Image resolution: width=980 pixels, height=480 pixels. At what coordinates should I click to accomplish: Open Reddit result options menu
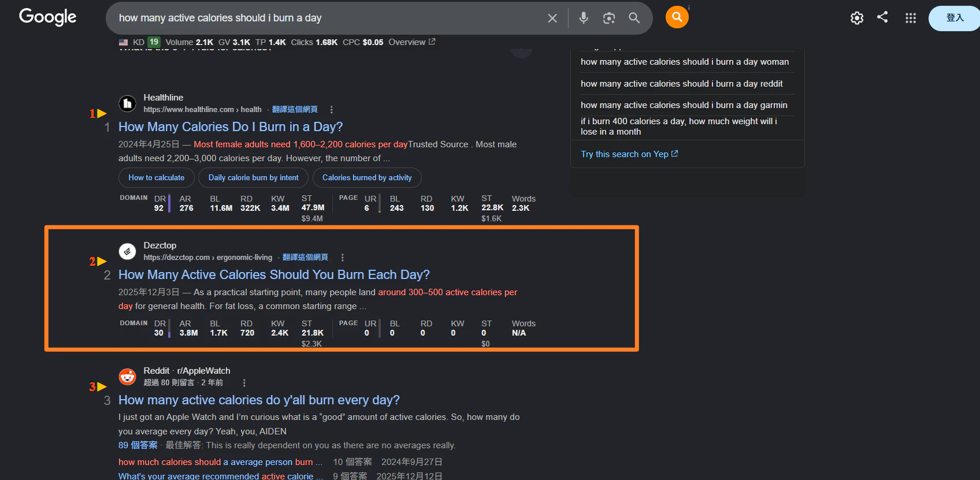[244, 383]
